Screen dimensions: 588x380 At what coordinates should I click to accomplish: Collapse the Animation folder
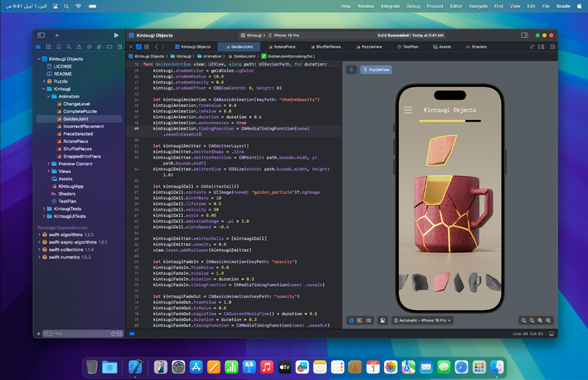[x=48, y=97]
